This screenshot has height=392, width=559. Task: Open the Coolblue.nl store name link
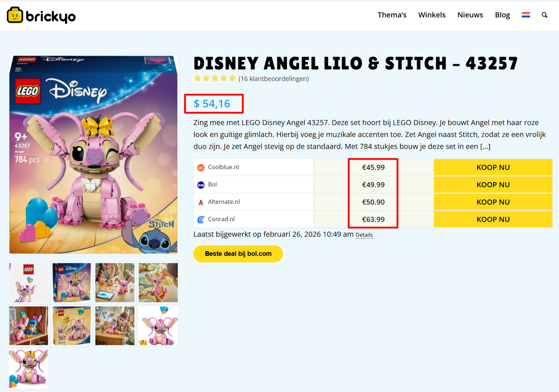223,167
